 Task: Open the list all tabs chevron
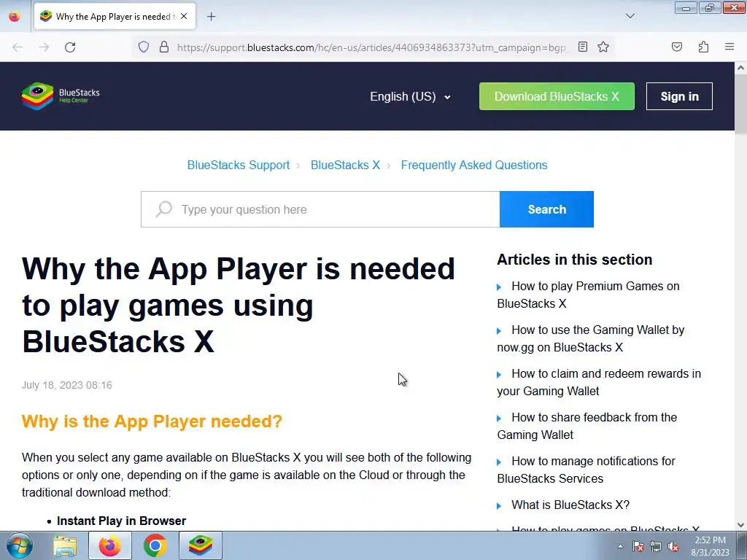pyautogui.click(x=630, y=16)
